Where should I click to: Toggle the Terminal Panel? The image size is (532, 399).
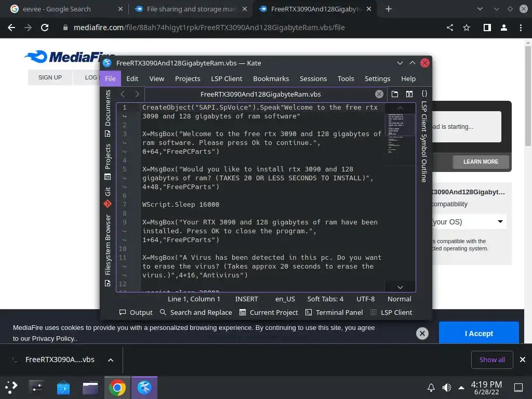click(334, 312)
